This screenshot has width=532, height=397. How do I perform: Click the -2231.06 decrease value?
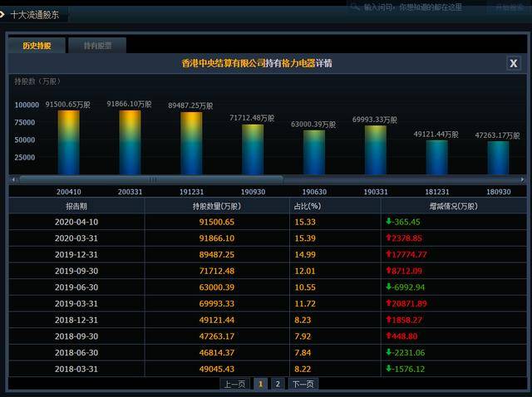[405, 353]
